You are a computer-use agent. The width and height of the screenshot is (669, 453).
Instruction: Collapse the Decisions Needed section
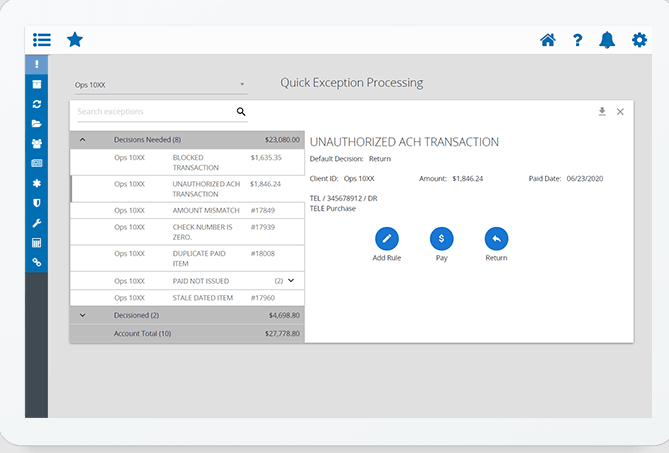(82, 140)
